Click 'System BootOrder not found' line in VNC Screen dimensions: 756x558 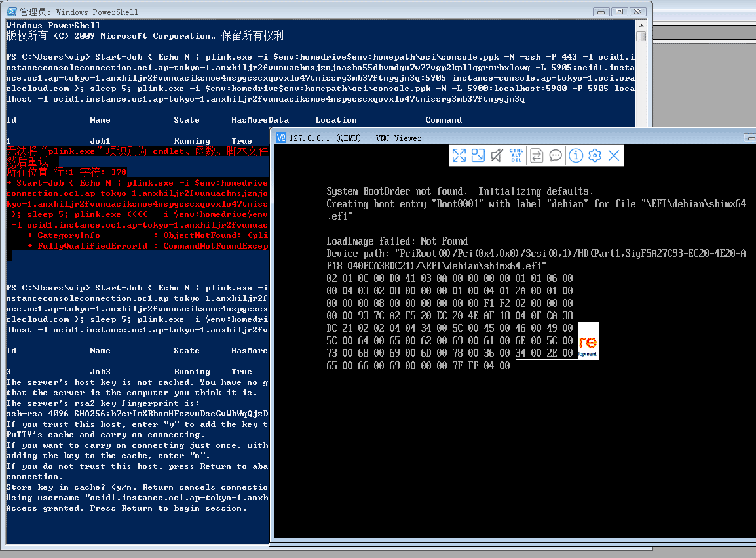[460, 191]
